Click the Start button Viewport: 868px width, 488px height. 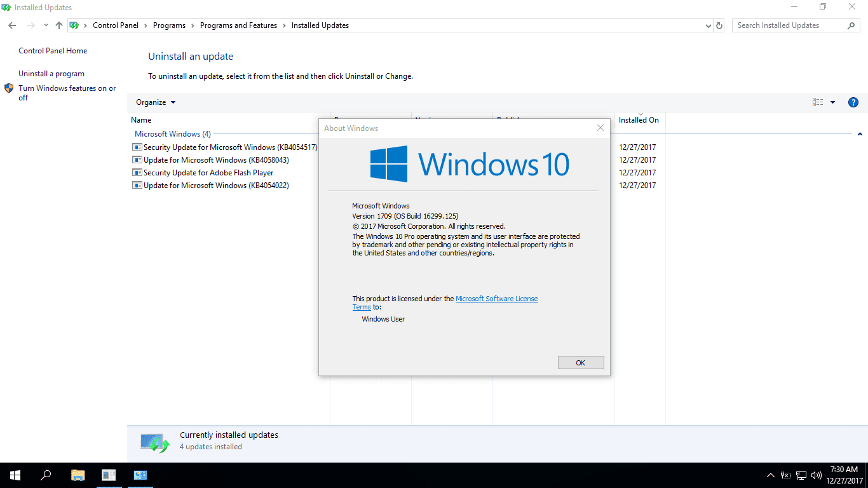pyautogui.click(x=15, y=475)
